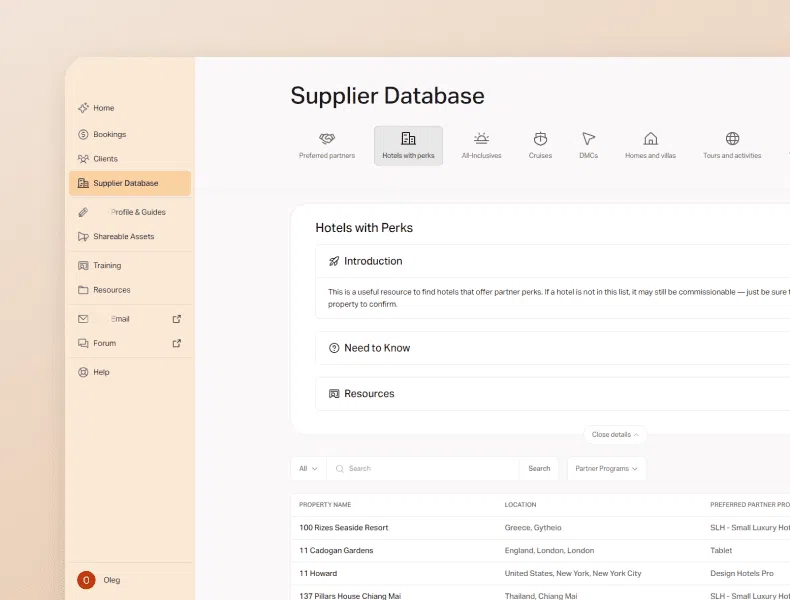Sort by Location column header
The height and width of the screenshot is (600, 790).
click(520, 505)
